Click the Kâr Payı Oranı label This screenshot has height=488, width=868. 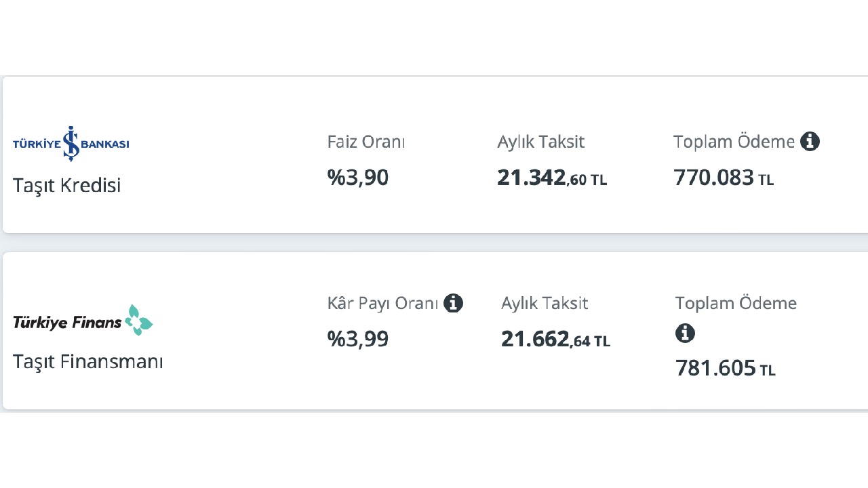click(x=382, y=303)
